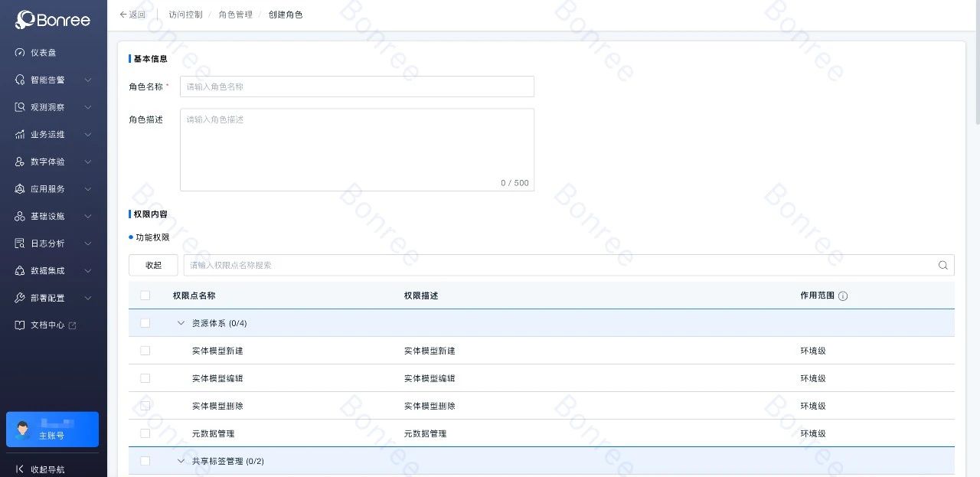Toggle the select-all checkbox in table header
Viewport: 980px width, 477px height.
click(145, 296)
